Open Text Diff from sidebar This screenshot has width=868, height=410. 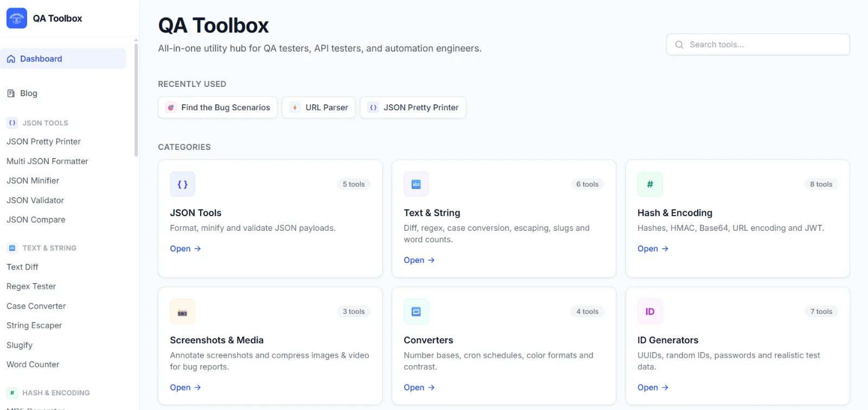pos(22,267)
